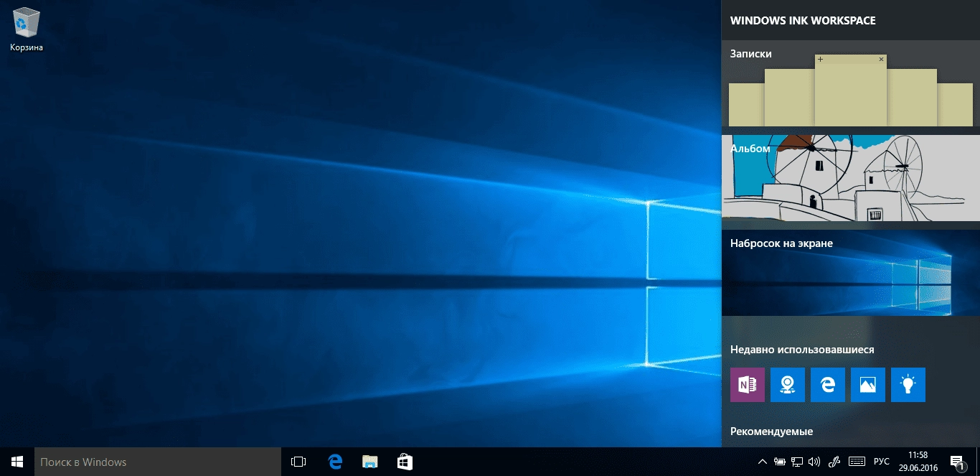
Task: Open the network status tray icon
Action: click(x=796, y=462)
